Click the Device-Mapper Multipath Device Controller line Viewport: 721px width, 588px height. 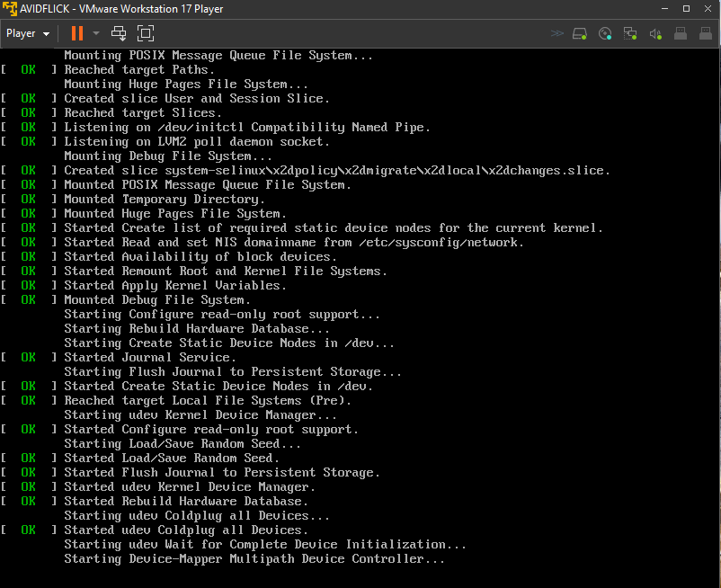coord(254,558)
